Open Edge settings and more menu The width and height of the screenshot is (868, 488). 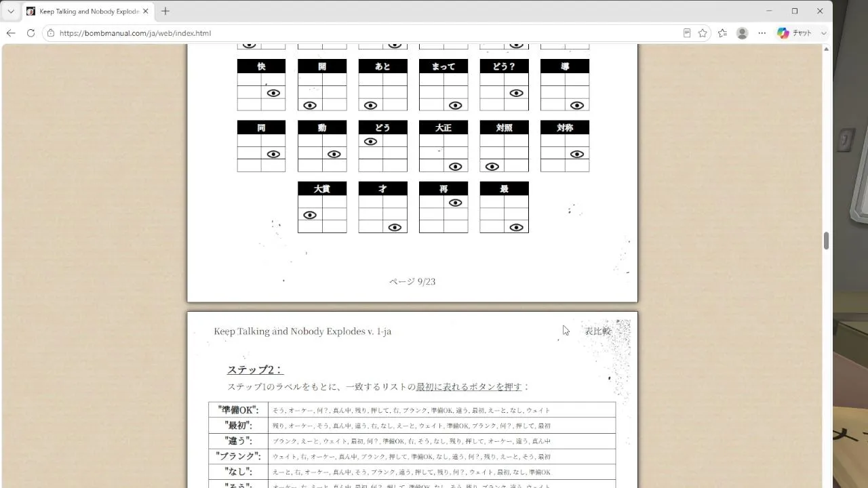coord(762,33)
